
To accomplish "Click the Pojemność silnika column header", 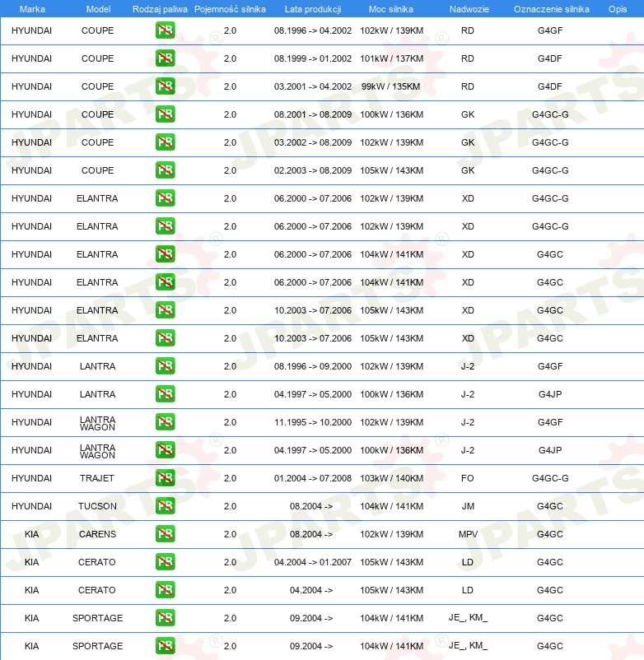I will pos(230,9).
